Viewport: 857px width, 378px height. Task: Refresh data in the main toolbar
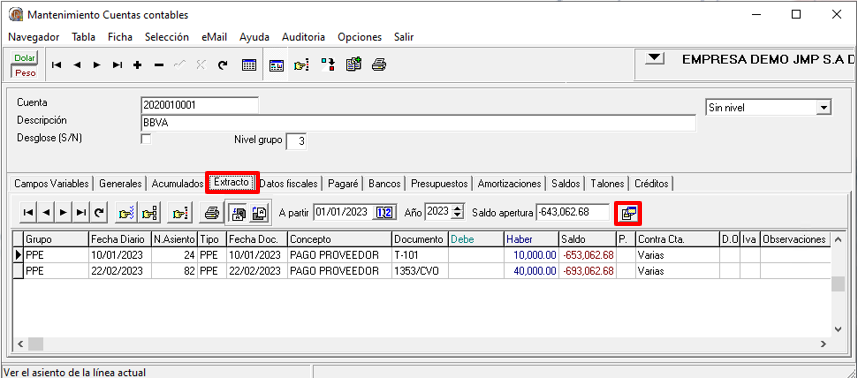pyautogui.click(x=222, y=65)
